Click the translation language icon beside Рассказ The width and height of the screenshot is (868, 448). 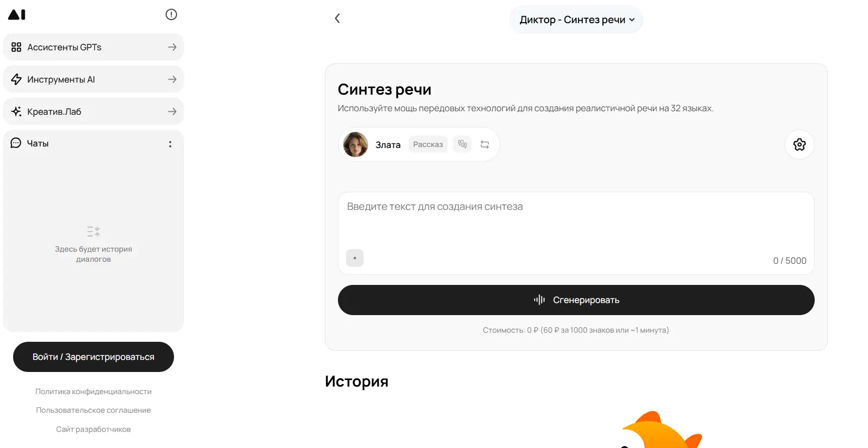(x=463, y=144)
